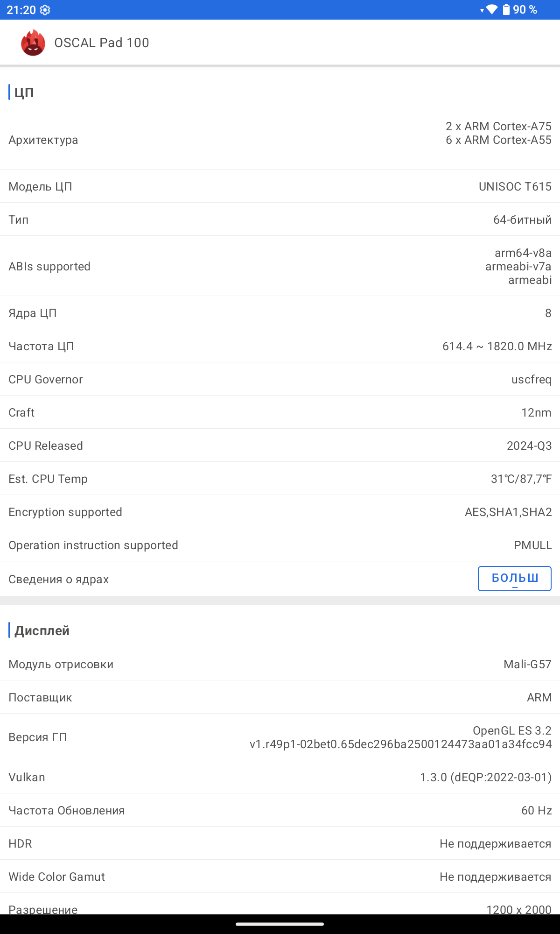Tap the Модуль отрисовки Mali-G57 row

[280, 664]
